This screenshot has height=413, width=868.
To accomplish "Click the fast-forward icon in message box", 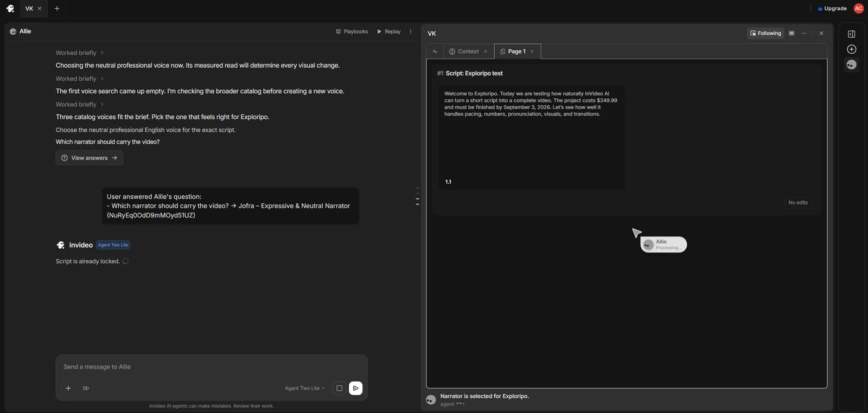I will tap(86, 388).
